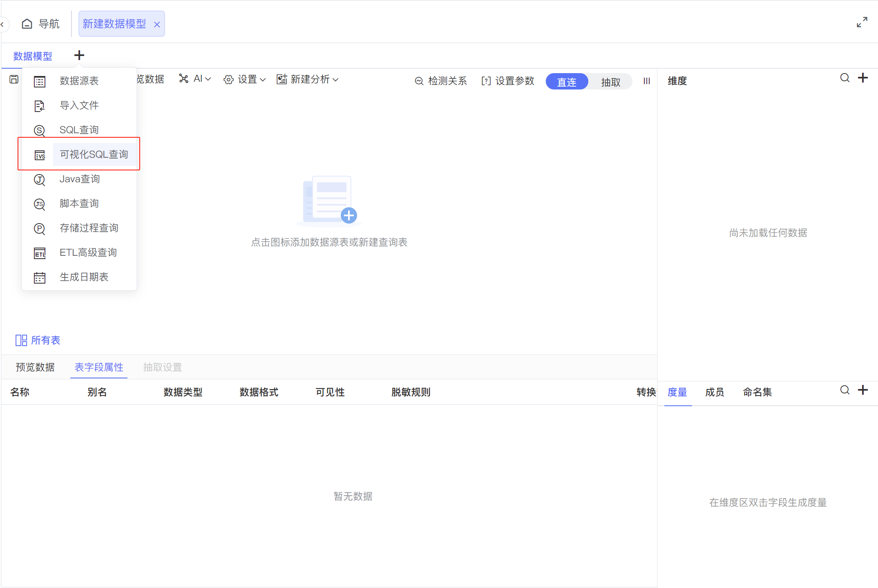Image resolution: width=878 pixels, height=588 pixels.
Task: Switch mode to 直连
Action: pyautogui.click(x=567, y=82)
